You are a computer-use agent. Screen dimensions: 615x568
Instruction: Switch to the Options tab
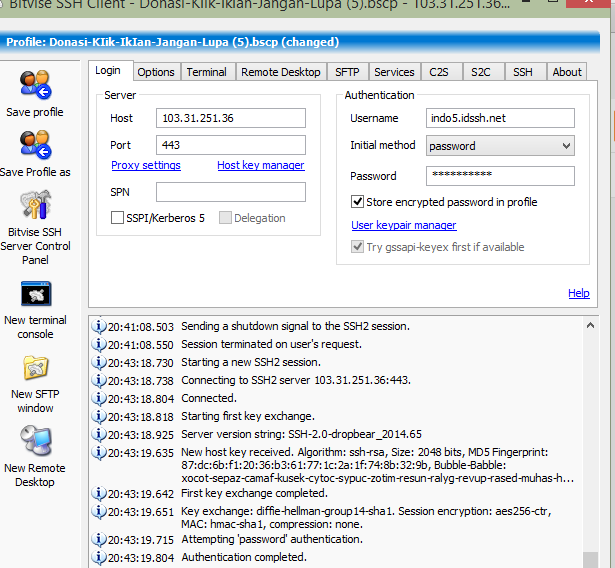click(156, 72)
